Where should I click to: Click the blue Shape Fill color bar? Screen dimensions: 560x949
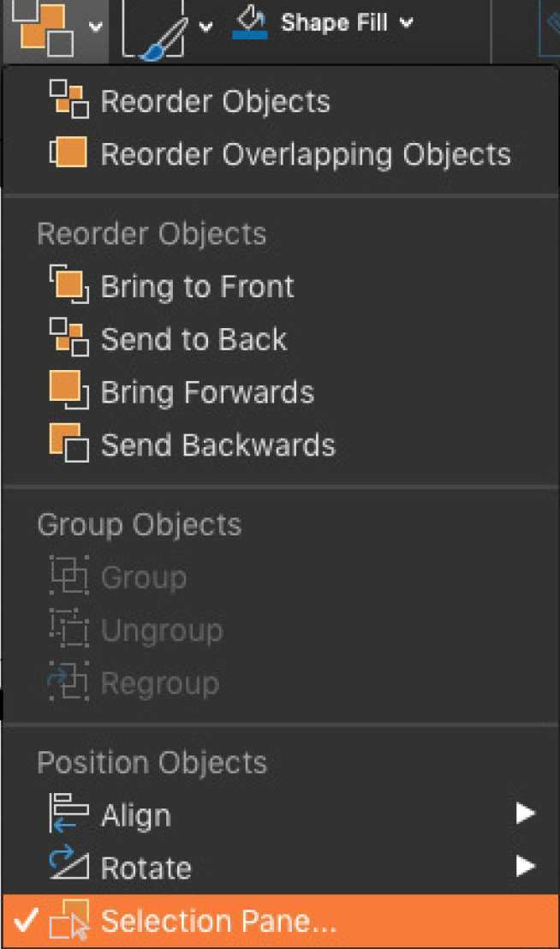[250, 36]
